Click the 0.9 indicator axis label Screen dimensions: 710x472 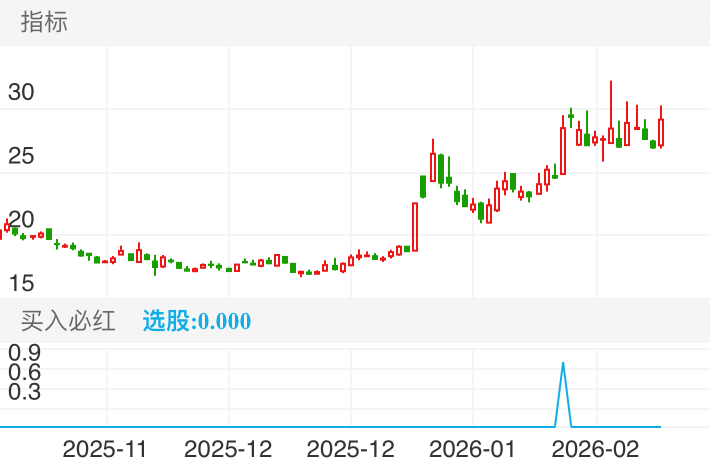click(x=24, y=352)
